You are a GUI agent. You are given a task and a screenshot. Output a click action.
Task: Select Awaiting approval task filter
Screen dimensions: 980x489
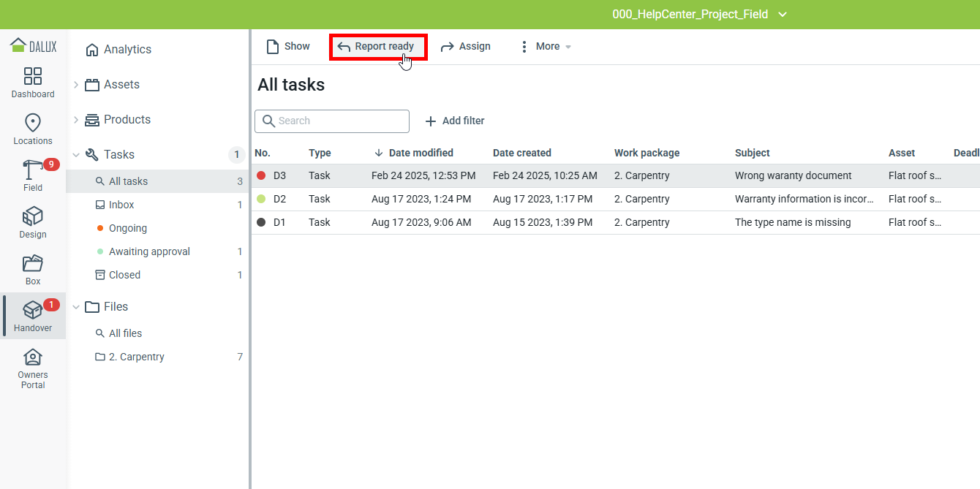tap(149, 252)
